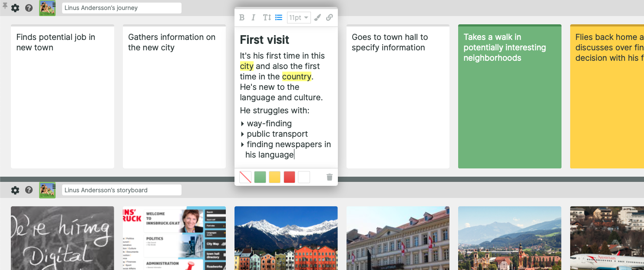Screen dimensions: 644x270
Task: Open the Innsbruck website screenshot thumbnail
Action: 174,238
